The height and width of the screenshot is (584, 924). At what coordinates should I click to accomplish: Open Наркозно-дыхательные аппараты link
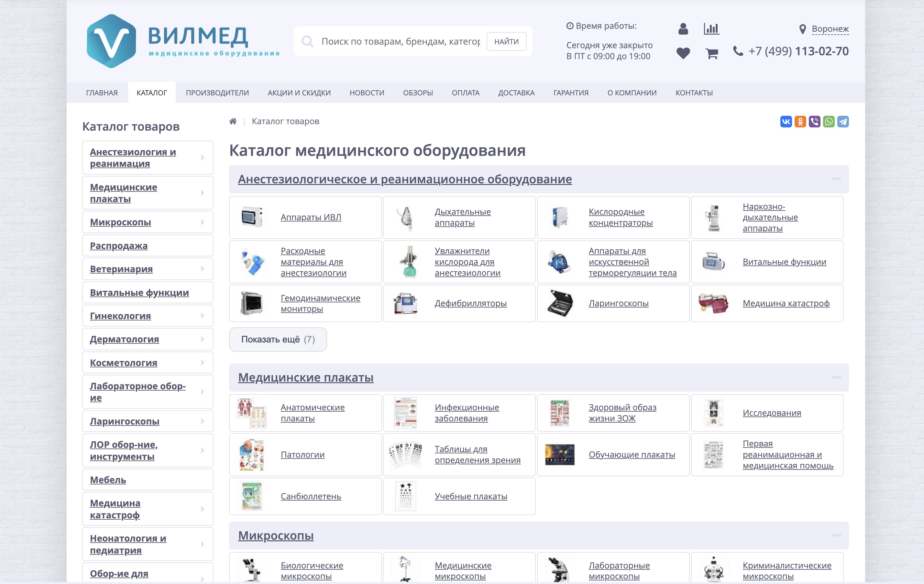770,217
